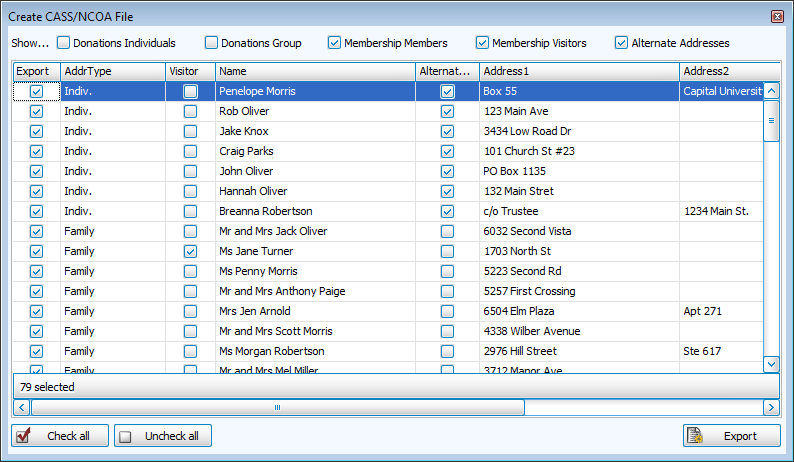Uncheck the Membership Visitors filter
The width and height of the screenshot is (794, 462).
[x=483, y=43]
